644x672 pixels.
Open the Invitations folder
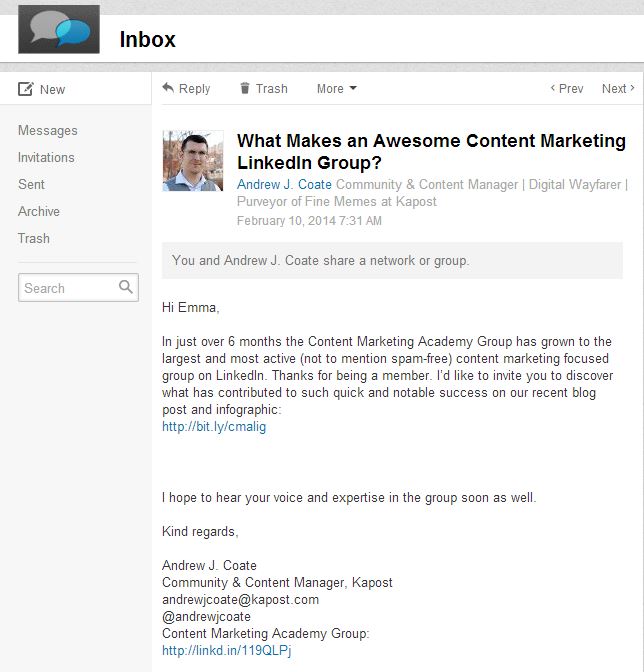tap(46, 157)
